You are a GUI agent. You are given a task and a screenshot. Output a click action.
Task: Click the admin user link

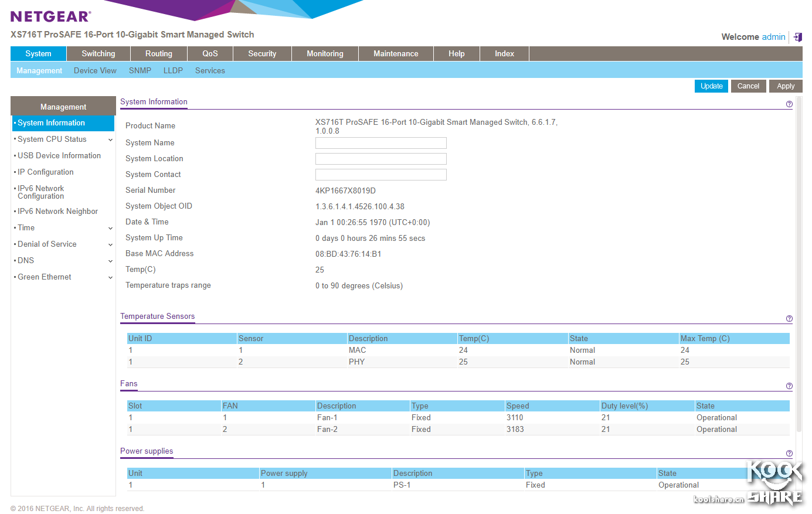click(773, 37)
